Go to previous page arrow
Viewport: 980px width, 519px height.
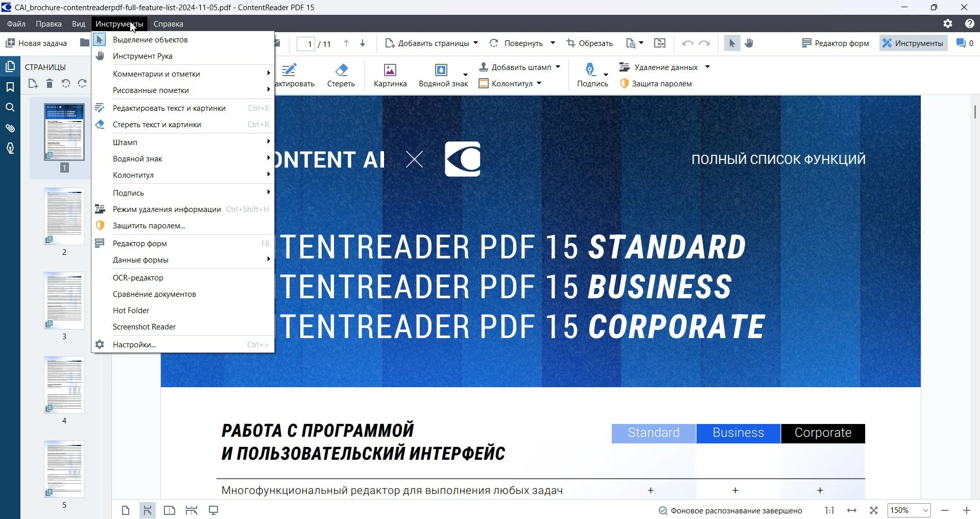pos(346,43)
